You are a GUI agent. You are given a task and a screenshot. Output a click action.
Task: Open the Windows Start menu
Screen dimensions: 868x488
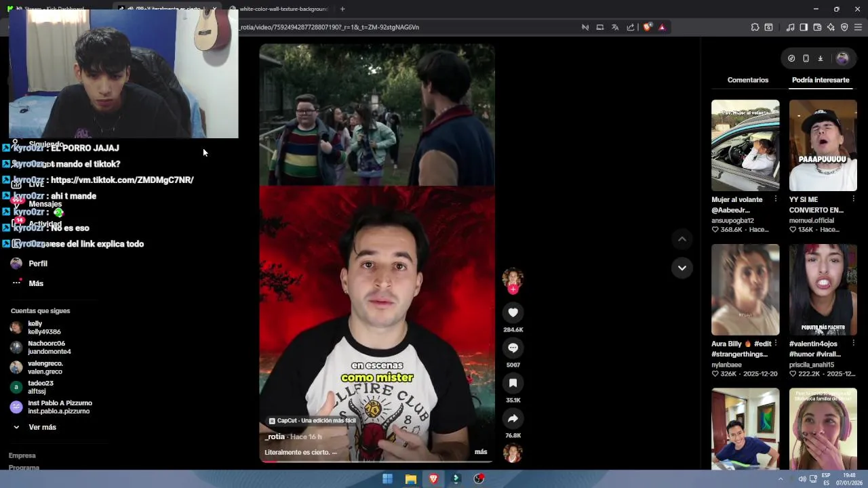pos(387,479)
